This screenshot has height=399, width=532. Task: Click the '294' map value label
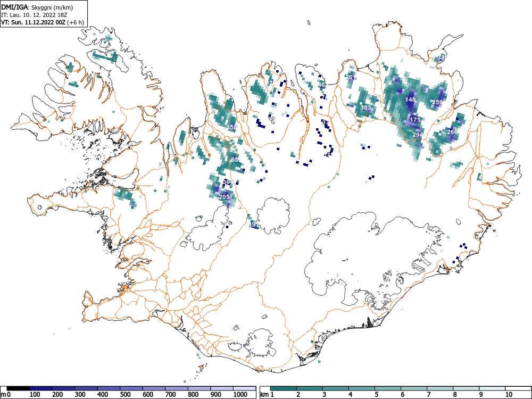418,135
